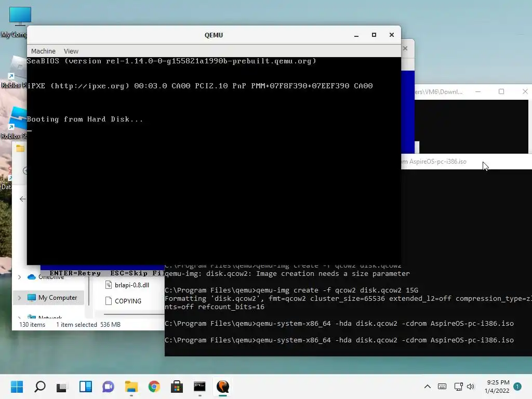Open File Explorer from taskbar
Screen dimensions: 532x399
[131, 387]
